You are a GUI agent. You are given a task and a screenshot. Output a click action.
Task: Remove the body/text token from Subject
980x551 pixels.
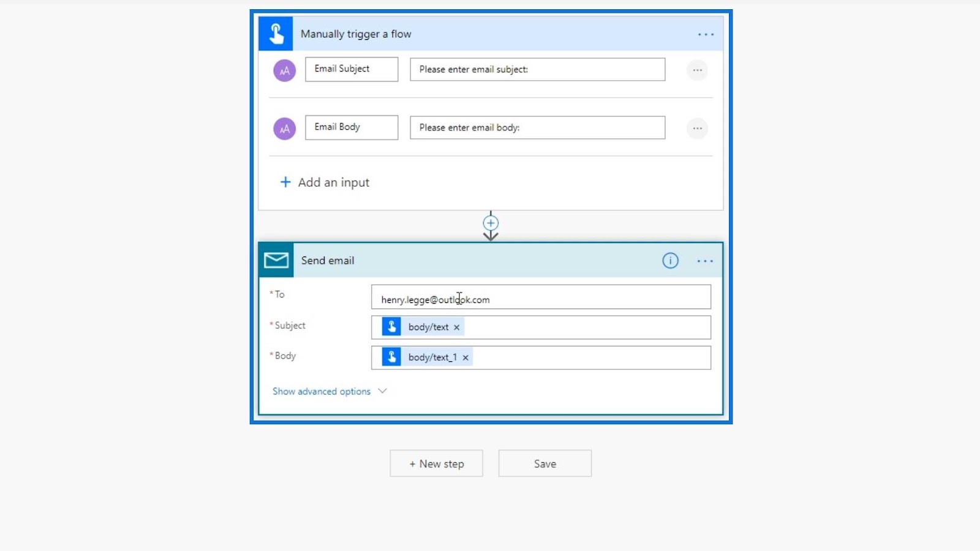(x=456, y=328)
